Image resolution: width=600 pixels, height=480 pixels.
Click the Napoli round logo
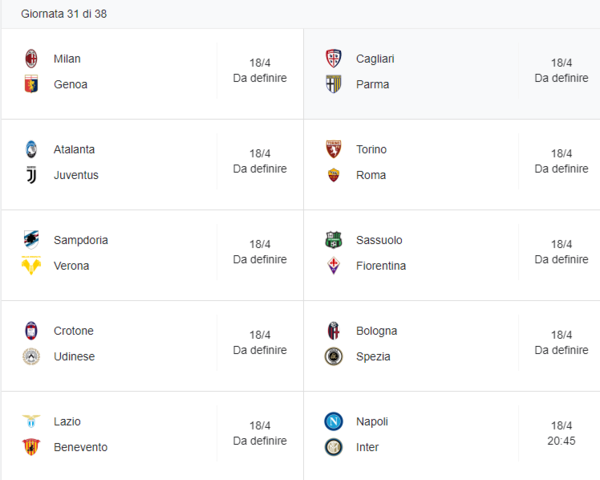333,421
